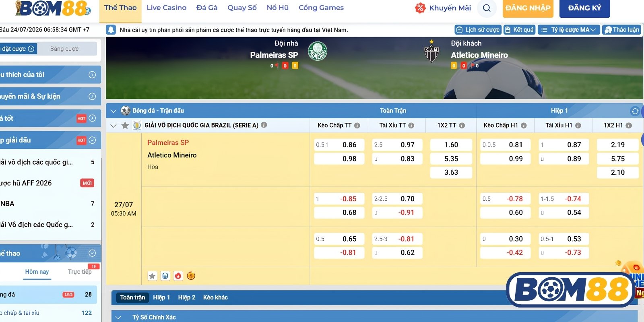Switch sidebar to Trực tiếp tab
644x322 pixels.
80,272
